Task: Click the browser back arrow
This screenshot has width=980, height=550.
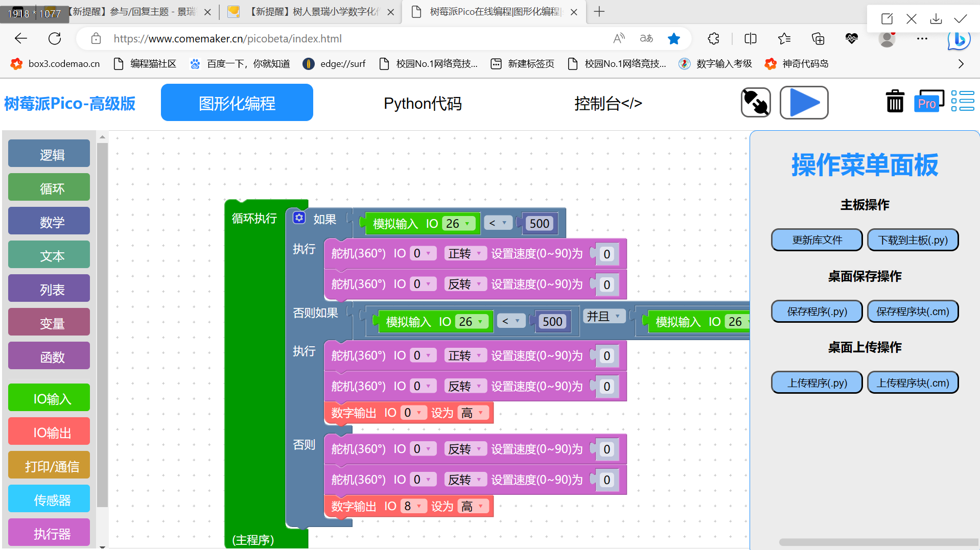Action: tap(20, 38)
